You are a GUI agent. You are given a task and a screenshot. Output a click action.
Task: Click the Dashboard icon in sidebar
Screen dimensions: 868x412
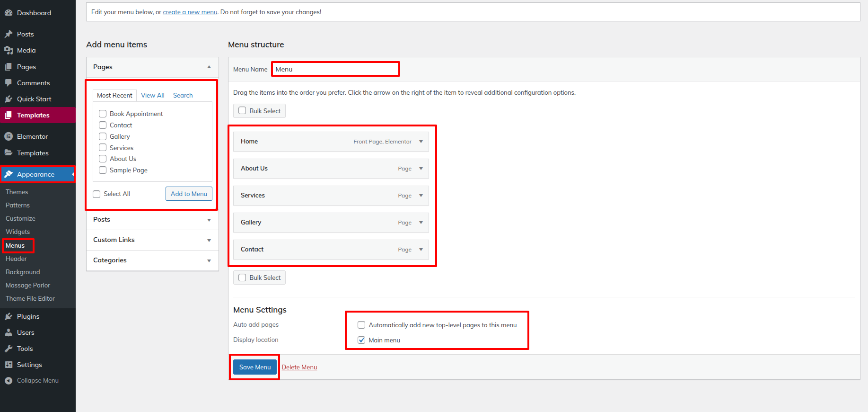tap(9, 13)
